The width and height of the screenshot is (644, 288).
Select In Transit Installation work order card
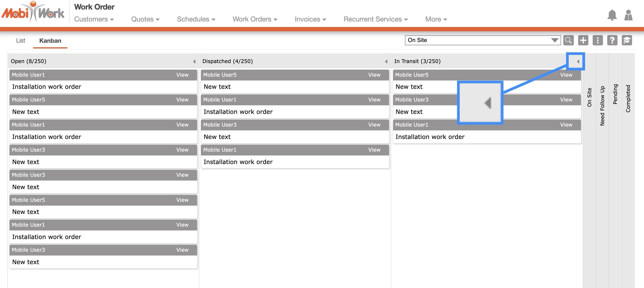[x=430, y=137]
